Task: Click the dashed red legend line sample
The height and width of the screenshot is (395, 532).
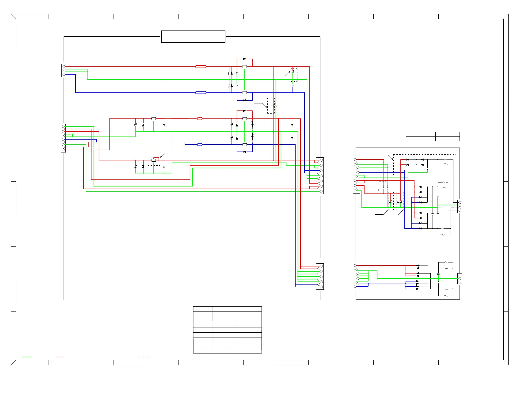Action: coord(144,357)
